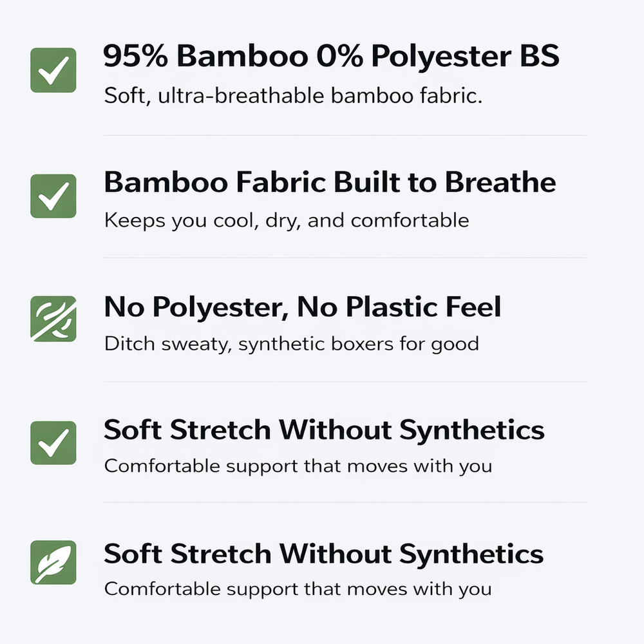Click the green leaf icon

click(x=53, y=562)
